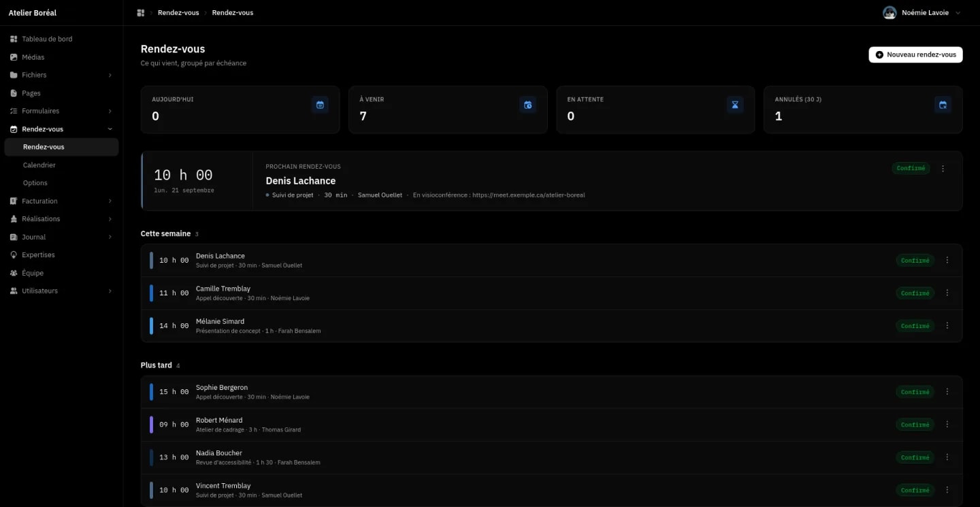Click the meet.exemple.ca visioconférence text

499,195
